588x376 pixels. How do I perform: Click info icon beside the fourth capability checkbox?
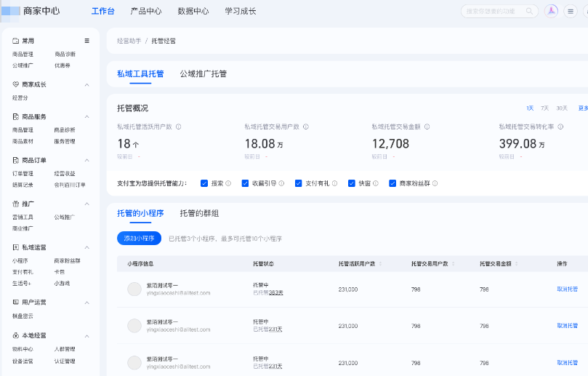click(376, 183)
